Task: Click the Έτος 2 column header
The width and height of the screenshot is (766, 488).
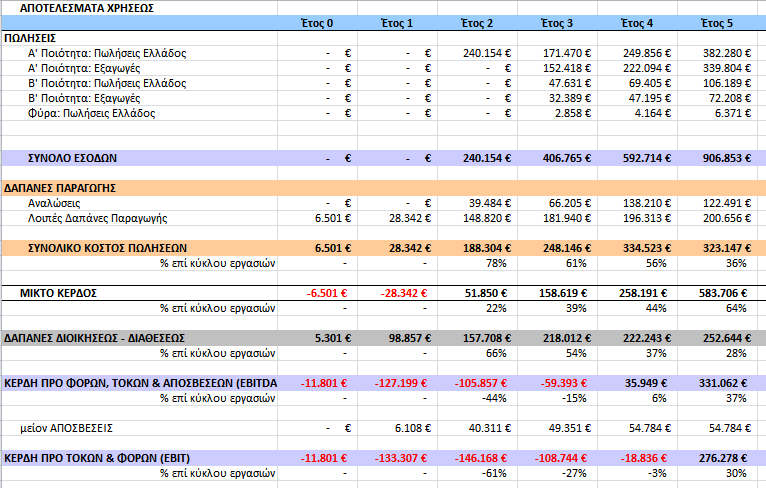Action: click(x=477, y=23)
